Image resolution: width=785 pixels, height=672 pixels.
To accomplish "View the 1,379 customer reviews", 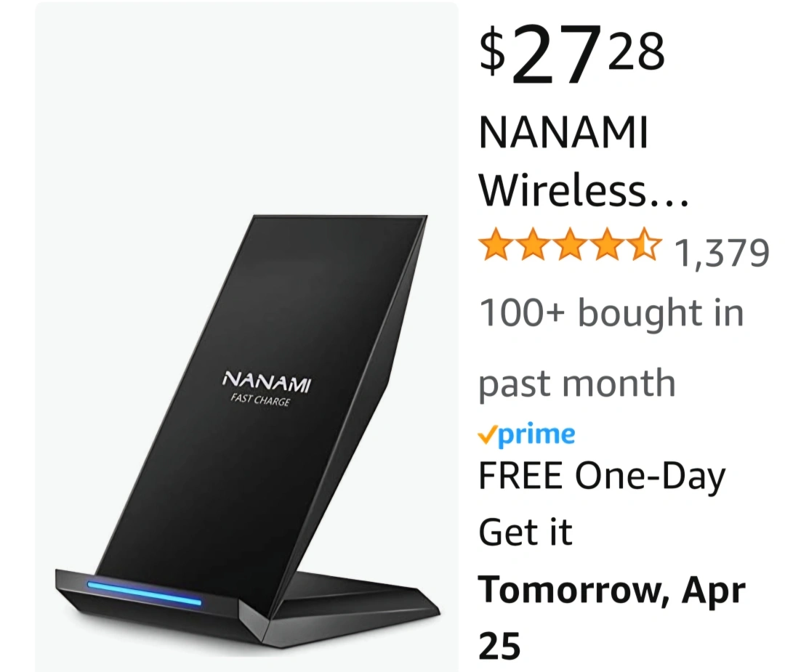I will pyautogui.click(x=722, y=252).
